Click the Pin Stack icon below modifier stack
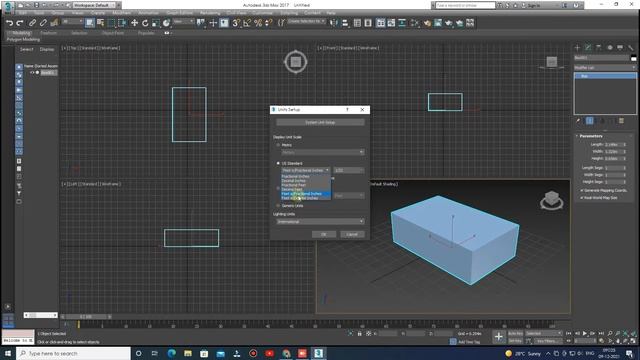Viewport: 640px width, 360px height. (578, 121)
